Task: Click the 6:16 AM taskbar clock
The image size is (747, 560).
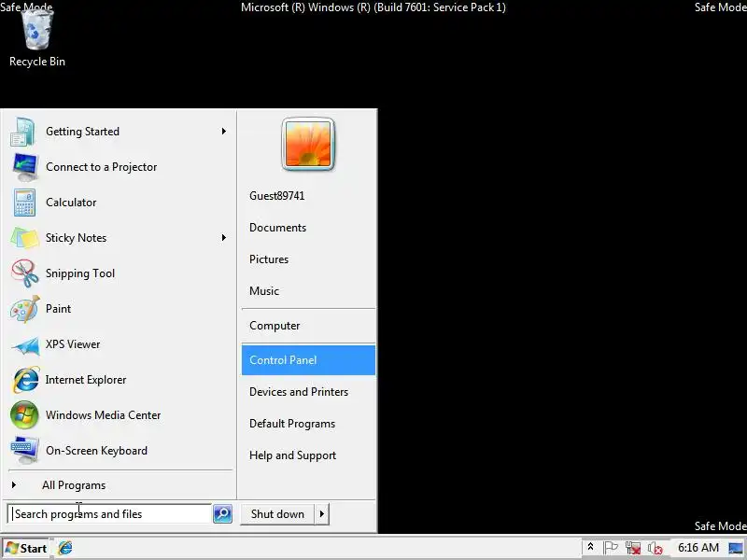Action: pos(698,548)
